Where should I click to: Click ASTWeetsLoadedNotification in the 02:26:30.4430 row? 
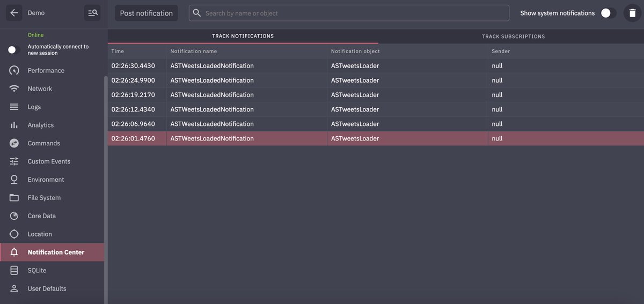pyautogui.click(x=212, y=66)
